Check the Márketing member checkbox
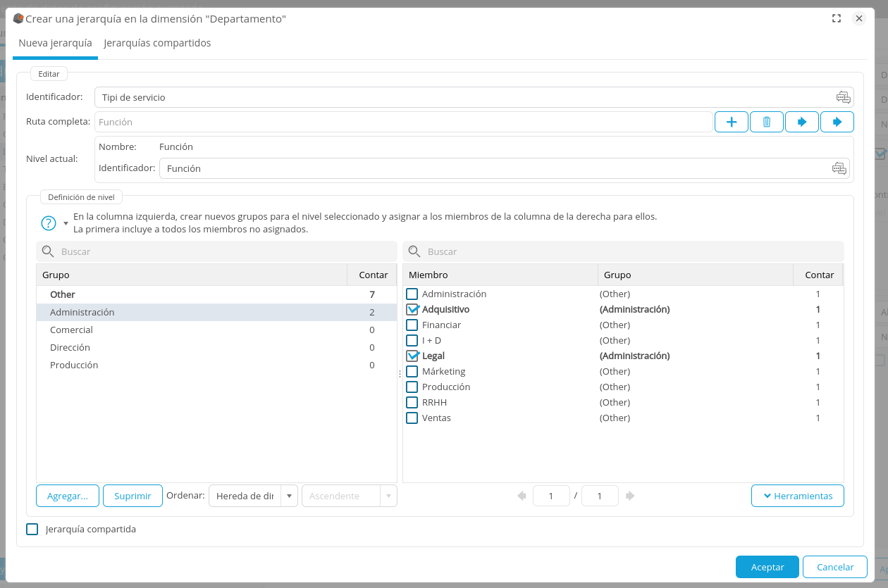Screen dimensions: 888x588 (x=412, y=371)
